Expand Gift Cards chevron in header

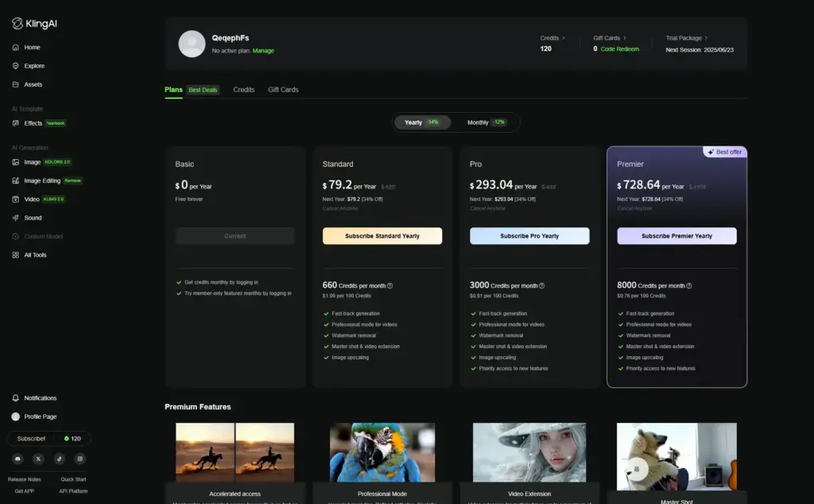click(x=625, y=38)
